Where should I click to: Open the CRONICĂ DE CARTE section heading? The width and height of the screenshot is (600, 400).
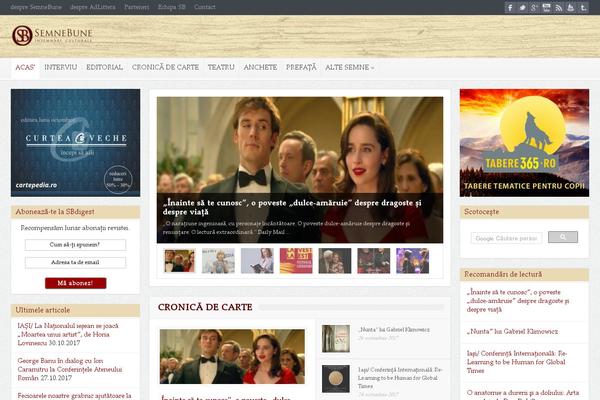(x=205, y=307)
